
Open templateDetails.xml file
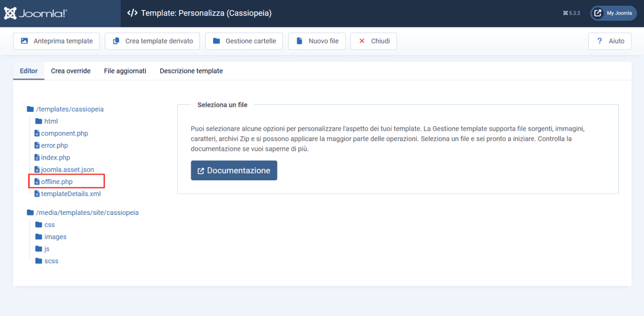tap(67, 193)
